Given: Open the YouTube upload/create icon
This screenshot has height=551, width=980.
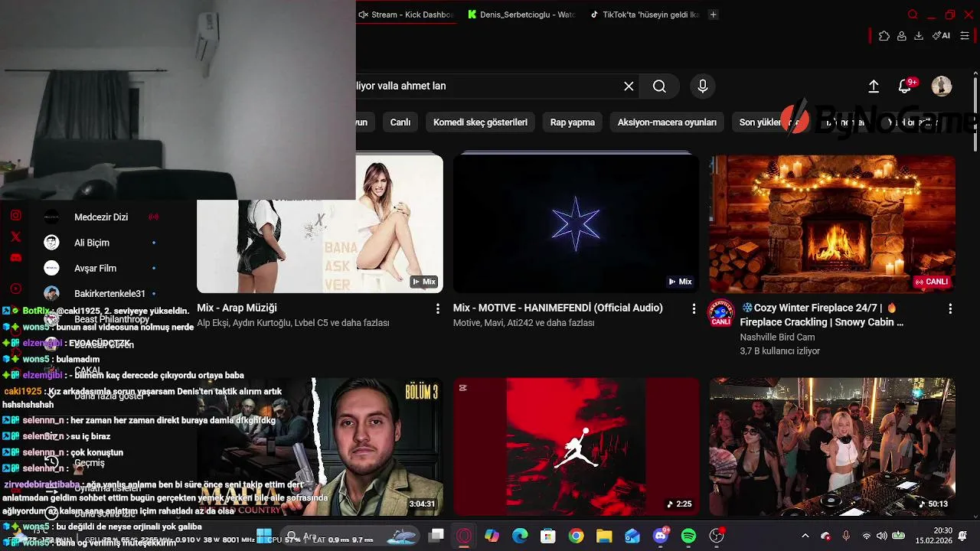Looking at the screenshot, I should [874, 86].
